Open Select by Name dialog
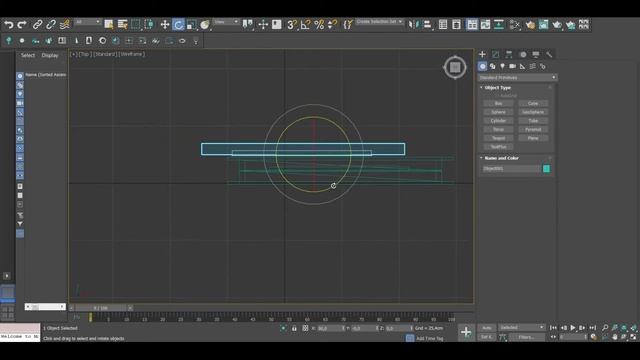Viewport: 640px width, 360px height. pyautogui.click(x=122, y=25)
